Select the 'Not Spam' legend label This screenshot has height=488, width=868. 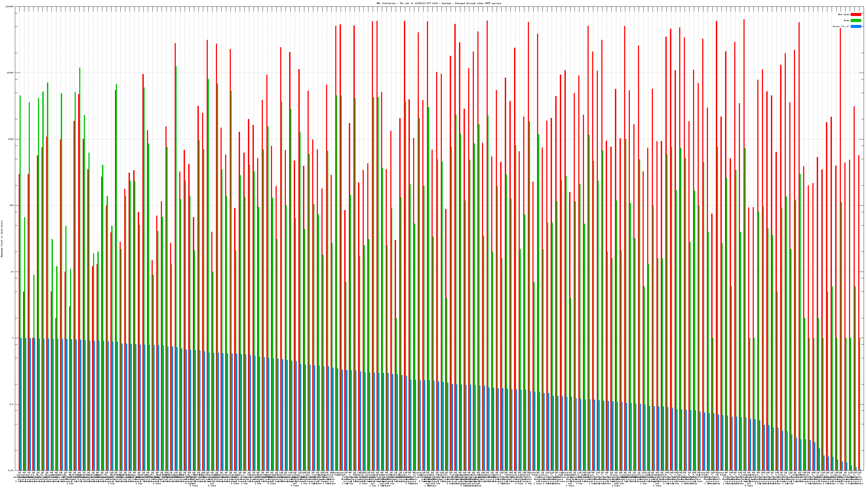coord(844,14)
